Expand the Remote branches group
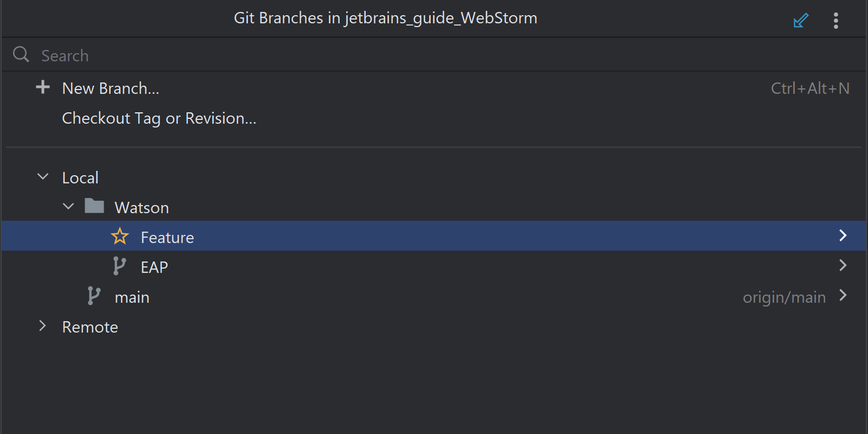Image resolution: width=868 pixels, height=434 pixels. pos(42,325)
